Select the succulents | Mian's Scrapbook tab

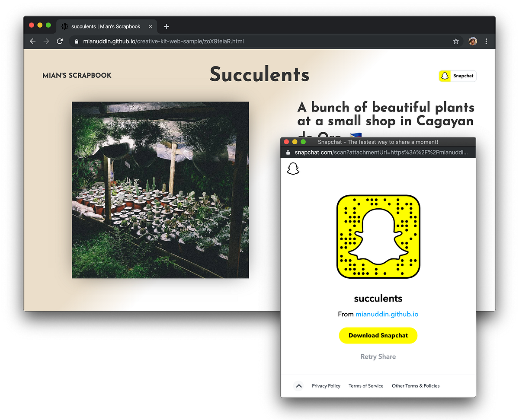pyautogui.click(x=104, y=26)
